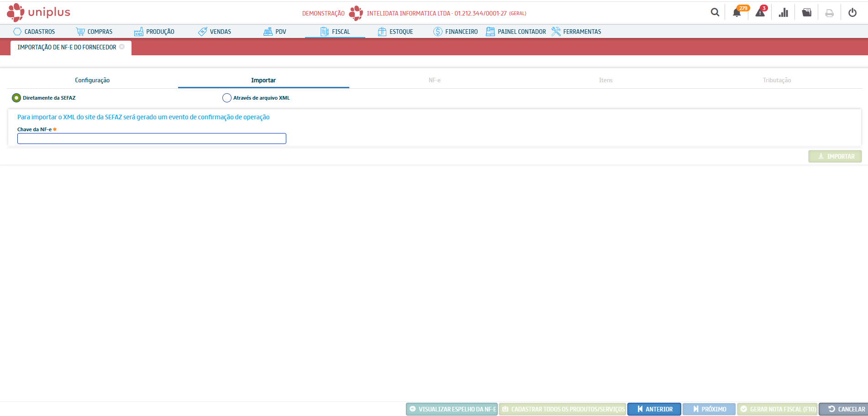Click the Uniplus logo

39,12
